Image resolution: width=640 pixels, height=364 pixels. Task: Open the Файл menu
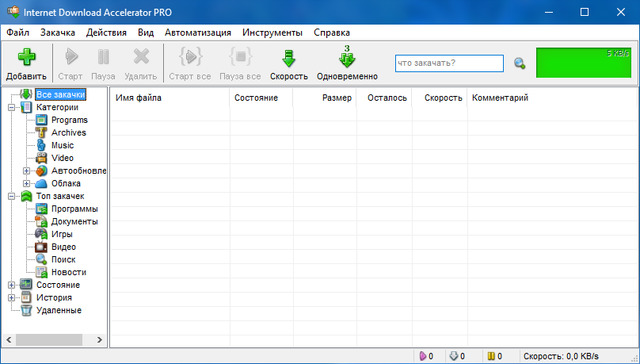pos(18,33)
